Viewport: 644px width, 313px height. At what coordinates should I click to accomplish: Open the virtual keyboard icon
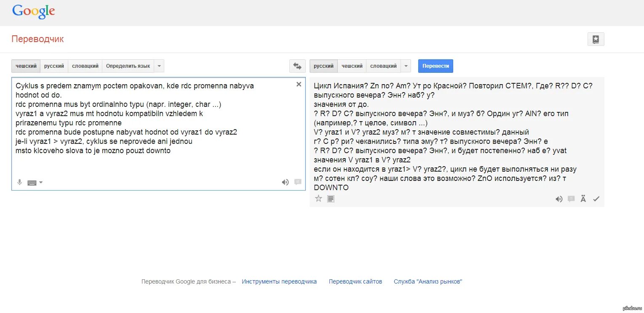coord(32,183)
